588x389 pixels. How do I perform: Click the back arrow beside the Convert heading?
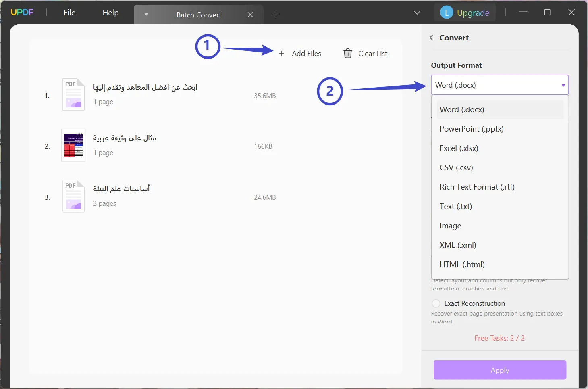tap(431, 38)
